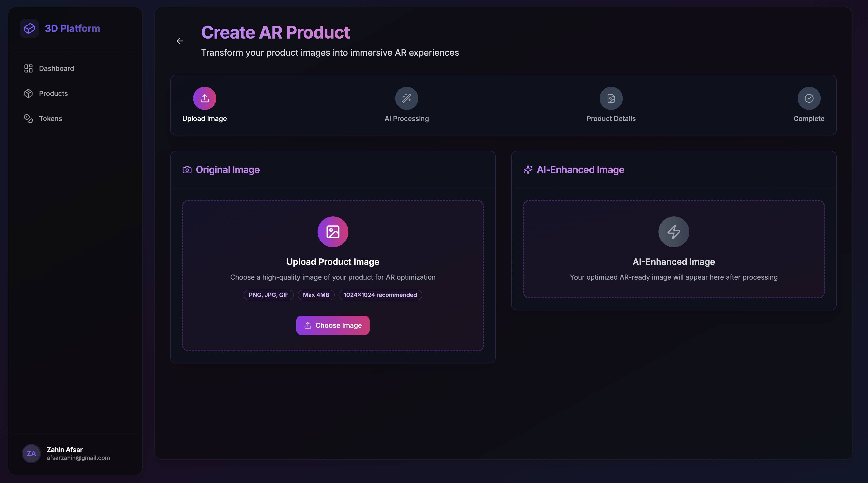Open the Tokens sidebar item

51,119
